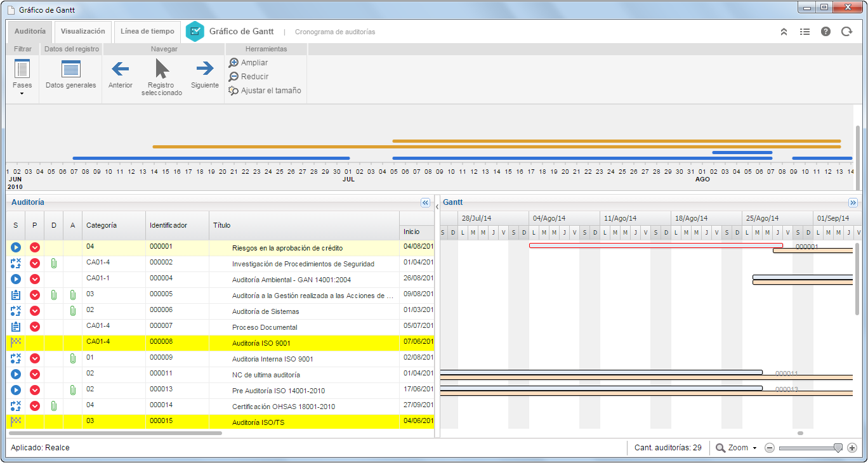Open the Zoom dropdown in status bar

pyautogui.click(x=736, y=448)
